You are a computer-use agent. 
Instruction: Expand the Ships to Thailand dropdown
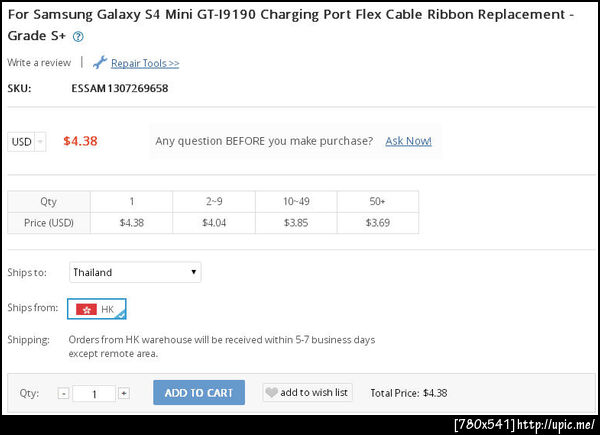pos(135,272)
